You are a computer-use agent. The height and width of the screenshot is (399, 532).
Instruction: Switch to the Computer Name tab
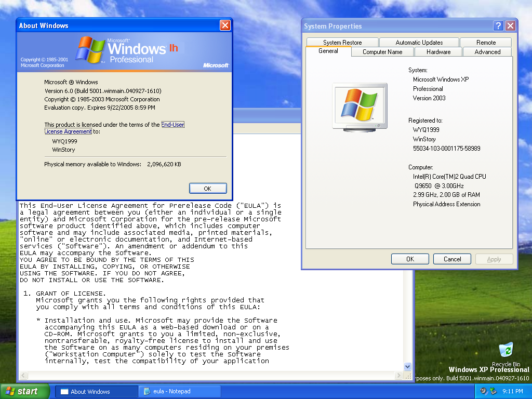coord(382,52)
